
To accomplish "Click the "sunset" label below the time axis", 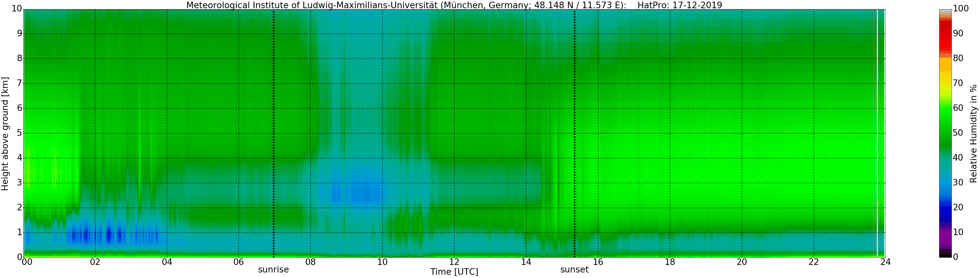I will (x=574, y=269).
